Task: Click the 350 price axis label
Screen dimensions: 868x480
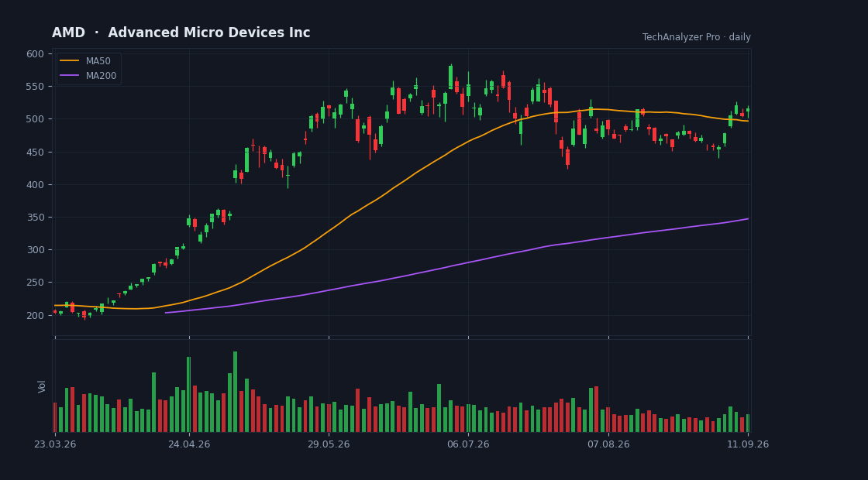Action: (x=35, y=218)
